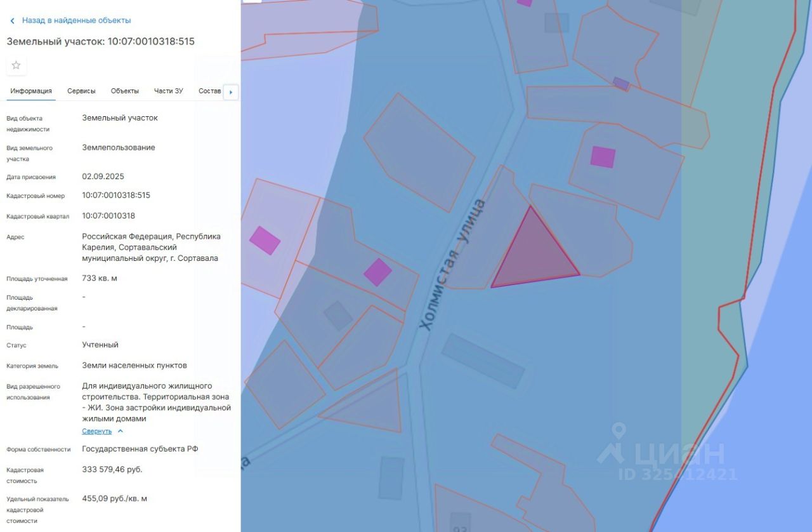812x532 pixels.
Task: Click the Землепользование parcel type value
Action: [119, 148]
